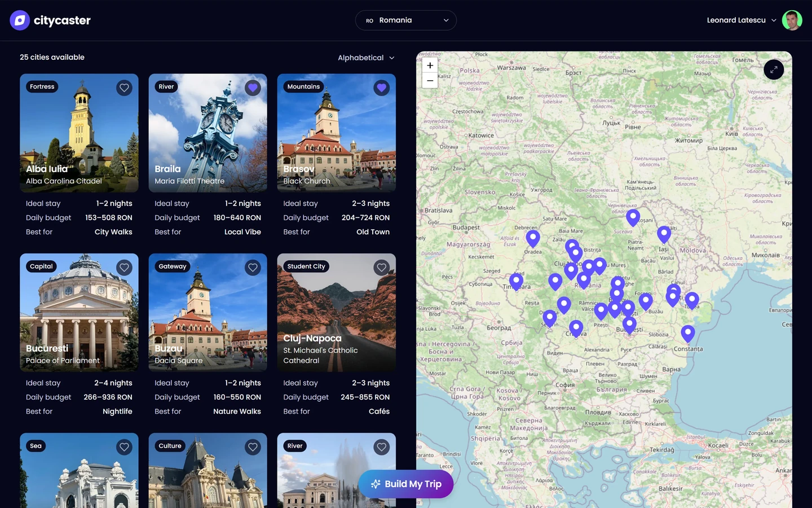This screenshot has height=508, width=812.
Task: Click the Capital tag on Bucuresti card
Action: tap(41, 266)
